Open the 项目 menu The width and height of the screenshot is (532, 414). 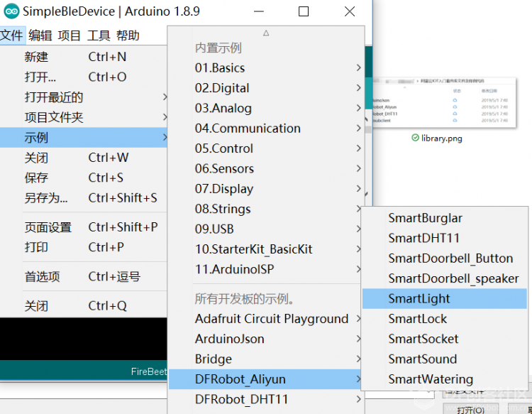point(69,36)
